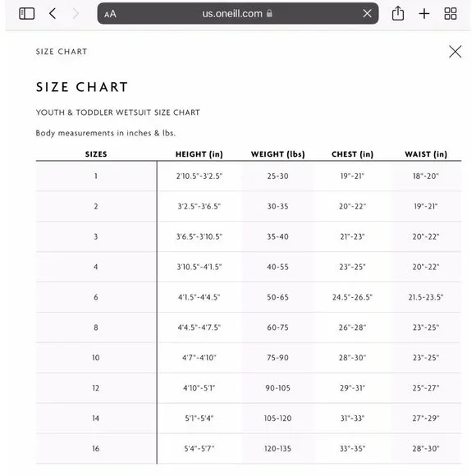Viewport: 476px width, 476px height.
Task: Show the tab overview grid
Action: [x=451, y=14]
